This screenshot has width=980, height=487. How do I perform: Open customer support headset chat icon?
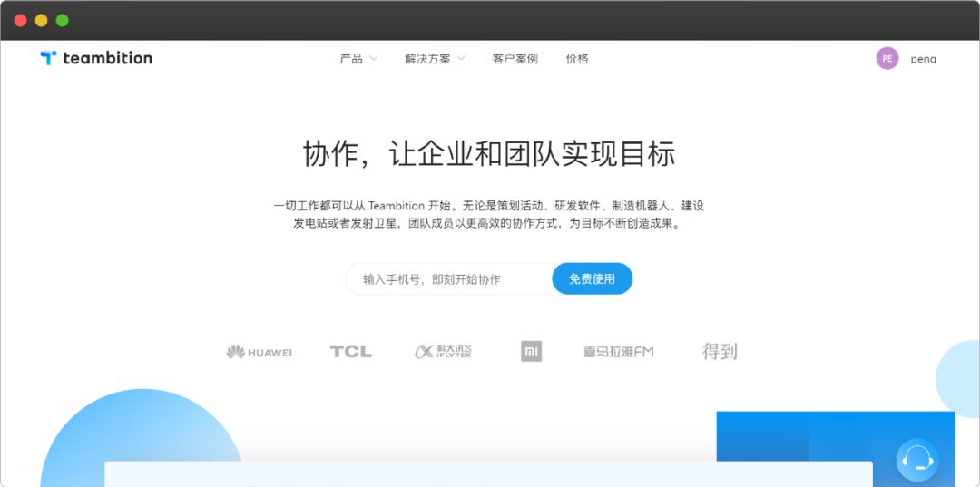click(917, 460)
